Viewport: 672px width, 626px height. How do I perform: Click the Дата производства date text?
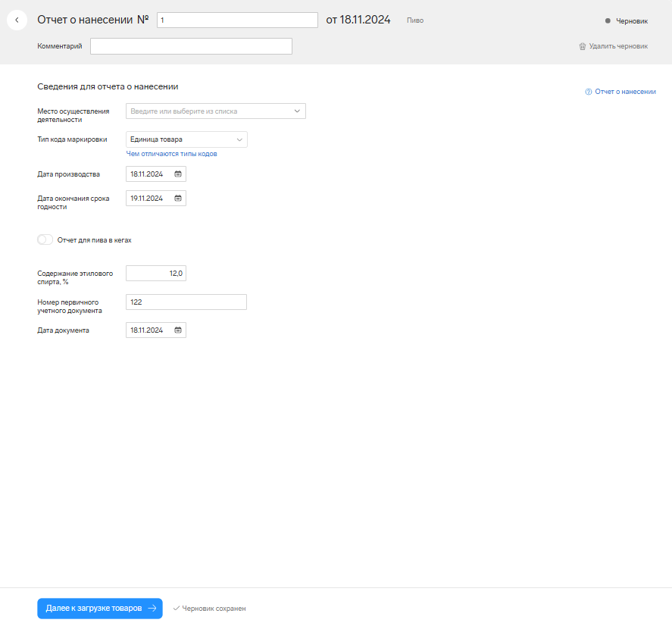(146, 174)
